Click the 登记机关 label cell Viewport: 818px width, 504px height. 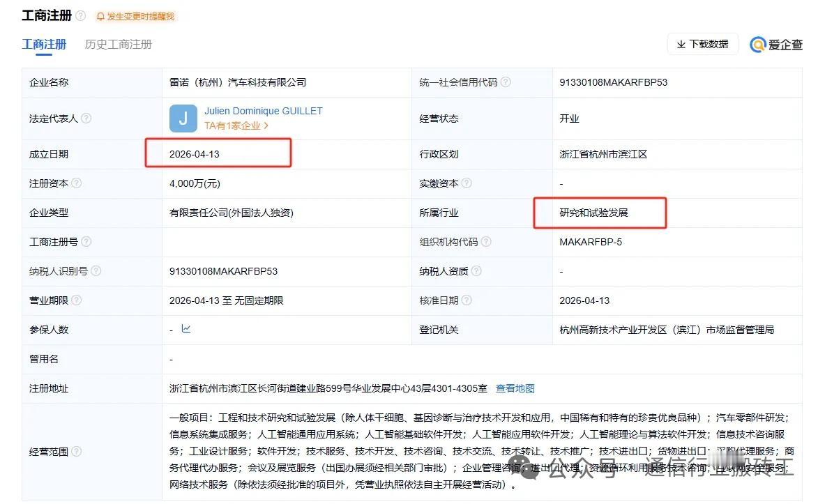[482, 330]
